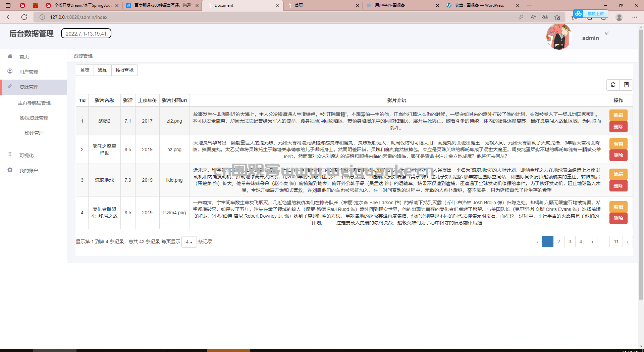Activate the read aloud icon

coord(533,17)
